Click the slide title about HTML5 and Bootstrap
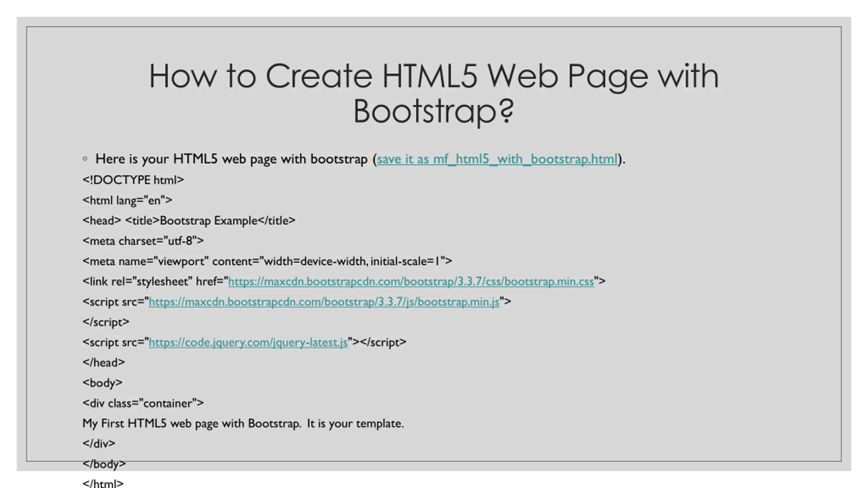The image size is (868, 488). coord(434,93)
